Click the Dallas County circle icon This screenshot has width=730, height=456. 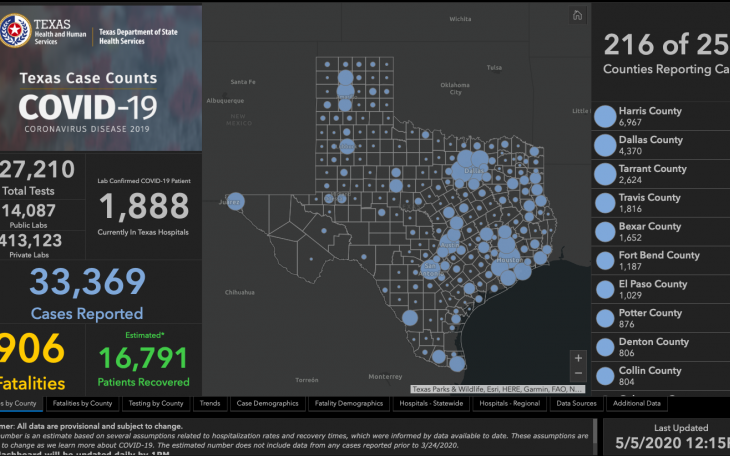[x=605, y=145]
